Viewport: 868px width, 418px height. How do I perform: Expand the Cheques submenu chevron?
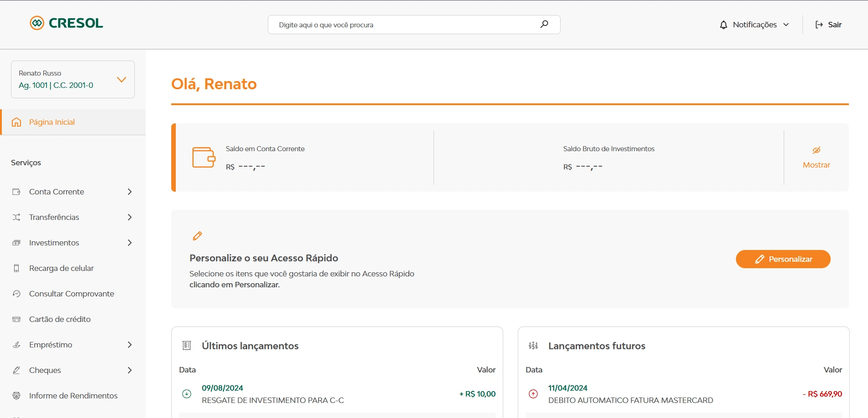point(130,370)
